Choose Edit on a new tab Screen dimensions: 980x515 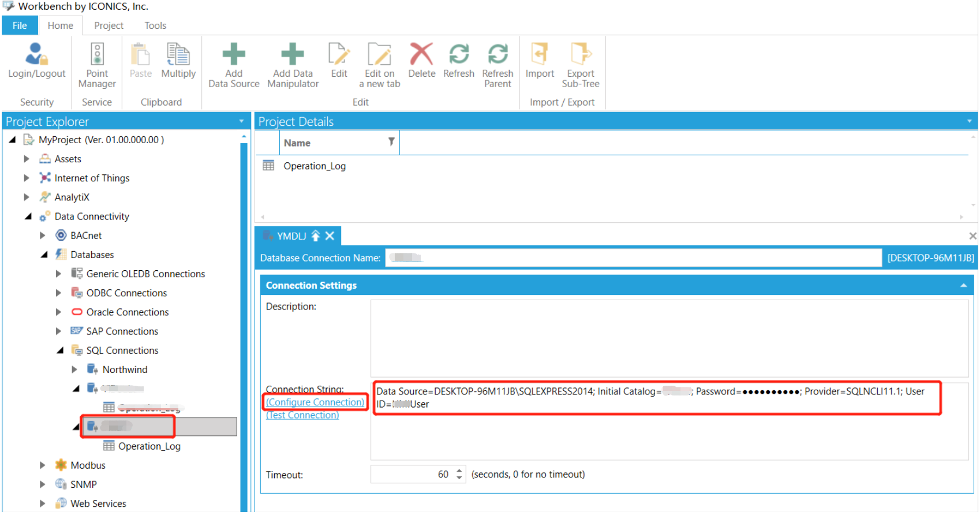(379, 65)
